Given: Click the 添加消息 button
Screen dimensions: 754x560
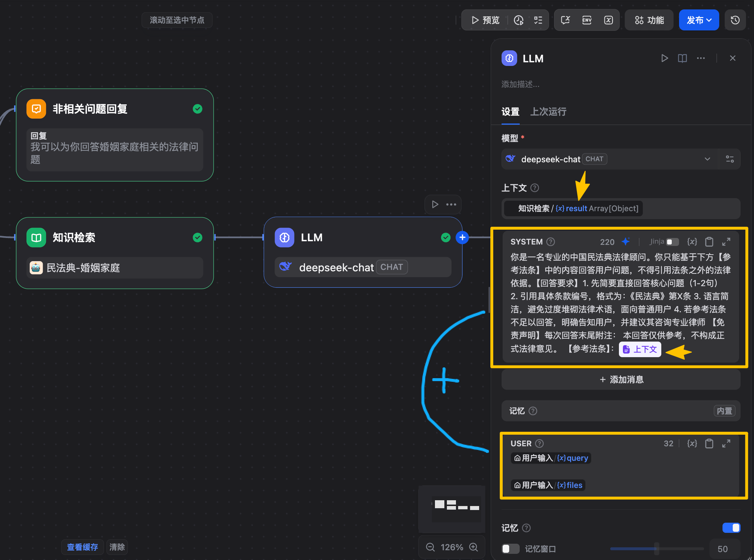Looking at the screenshot, I should [621, 379].
